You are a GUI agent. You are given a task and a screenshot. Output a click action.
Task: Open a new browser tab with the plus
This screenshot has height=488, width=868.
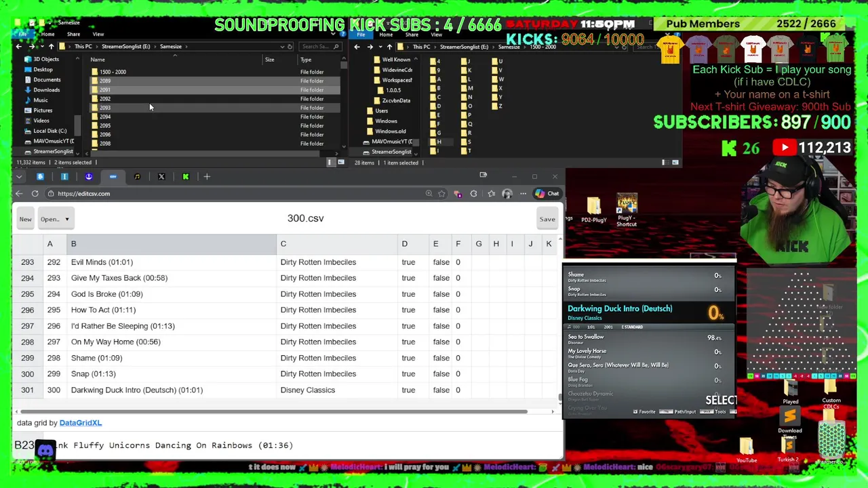(x=207, y=177)
